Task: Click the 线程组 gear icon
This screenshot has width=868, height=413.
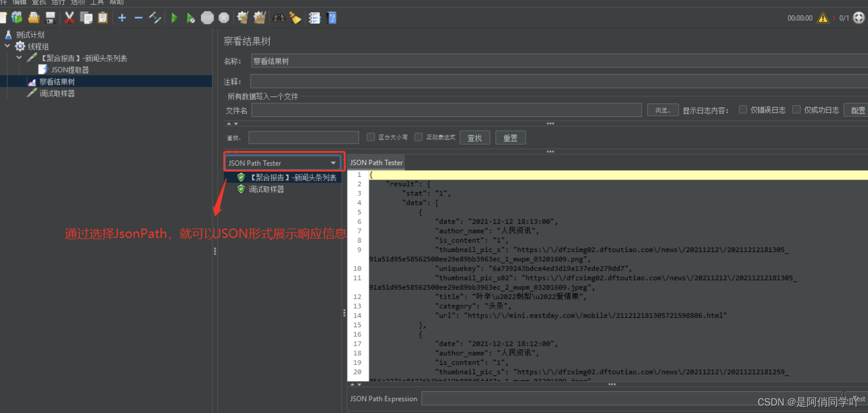Action: pos(20,46)
